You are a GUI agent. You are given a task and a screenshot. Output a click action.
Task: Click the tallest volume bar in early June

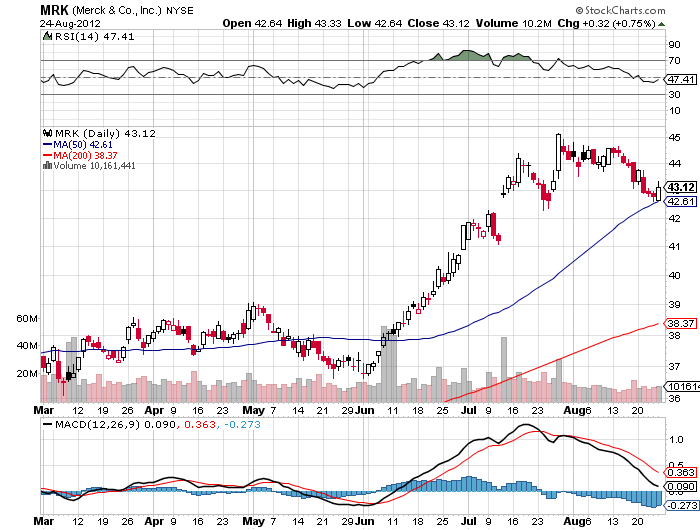384,364
